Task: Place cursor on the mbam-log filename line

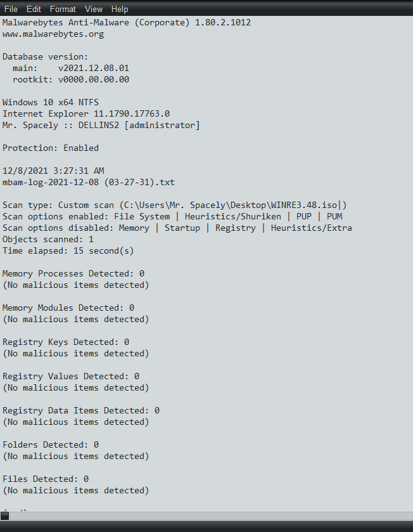Action: tap(89, 182)
